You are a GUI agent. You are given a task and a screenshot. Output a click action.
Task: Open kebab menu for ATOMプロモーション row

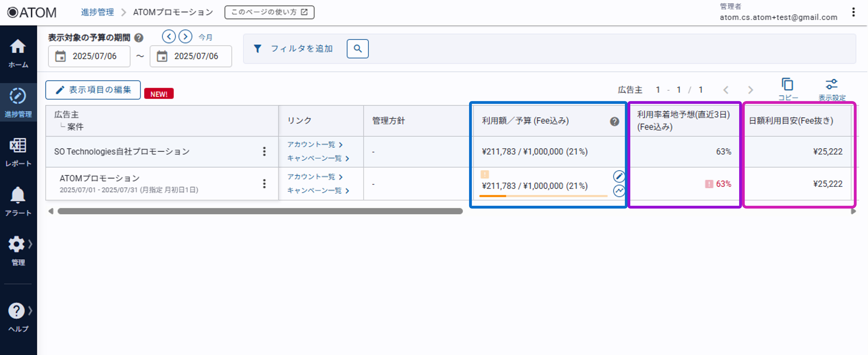click(x=264, y=184)
